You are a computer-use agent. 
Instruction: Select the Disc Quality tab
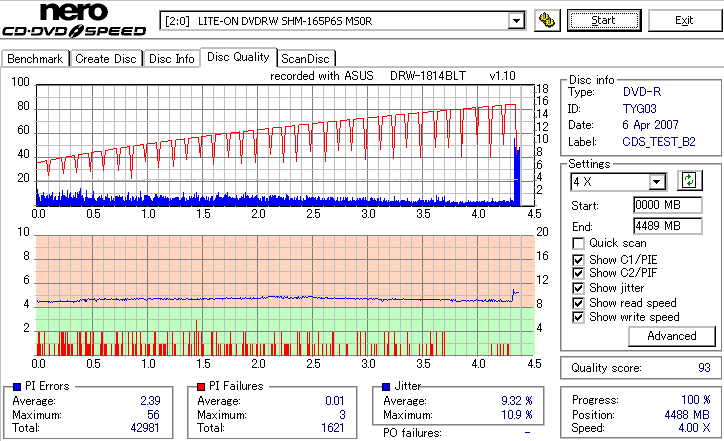pyautogui.click(x=238, y=57)
